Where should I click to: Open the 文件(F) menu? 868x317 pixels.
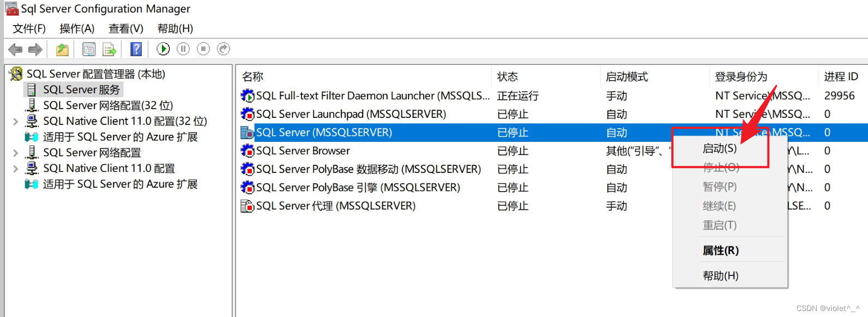(29, 28)
